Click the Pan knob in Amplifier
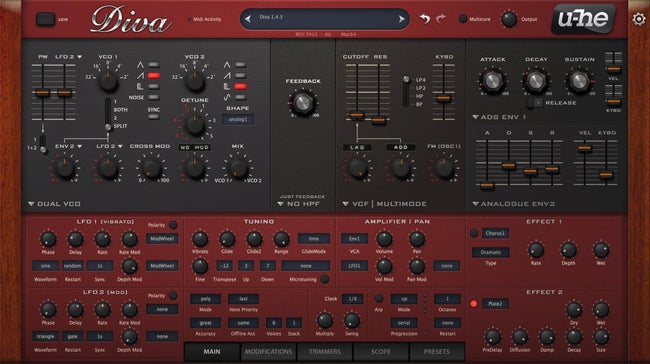The height and width of the screenshot is (364, 650). point(417,239)
